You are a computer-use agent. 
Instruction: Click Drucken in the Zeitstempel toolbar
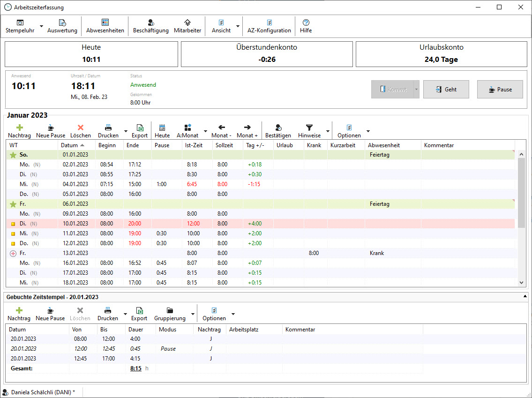point(108,314)
